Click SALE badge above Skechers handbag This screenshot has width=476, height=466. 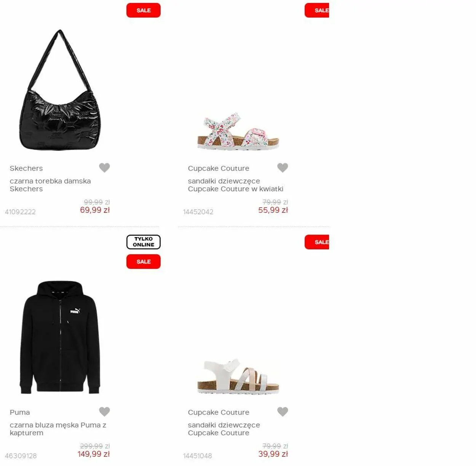(x=144, y=10)
